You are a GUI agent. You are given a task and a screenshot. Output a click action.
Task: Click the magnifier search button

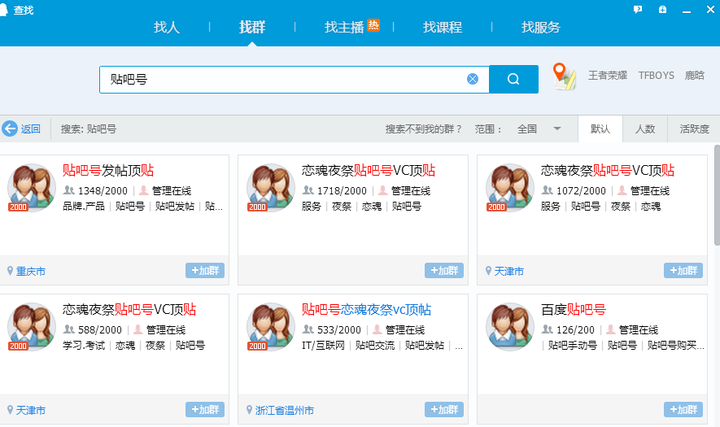click(513, 79)
